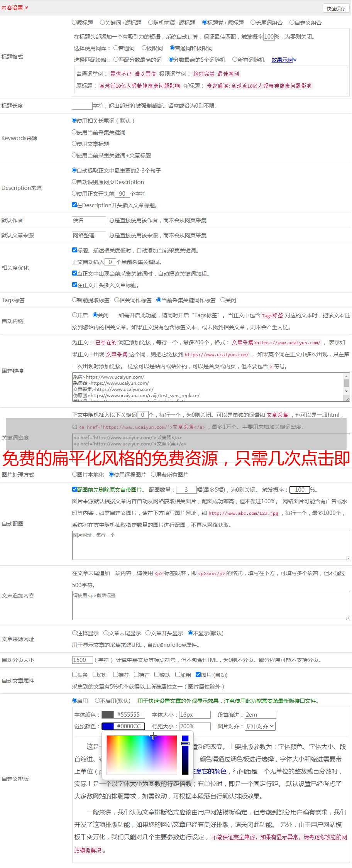352x868 pixels.
Task: Click the 行距大小 200% field
Action: (x=195, y=726)
